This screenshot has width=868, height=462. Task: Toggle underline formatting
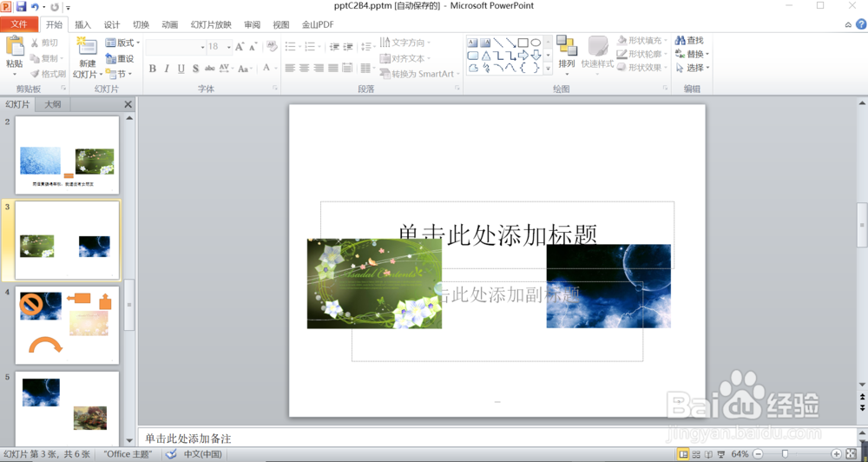(x=181, y=69)
